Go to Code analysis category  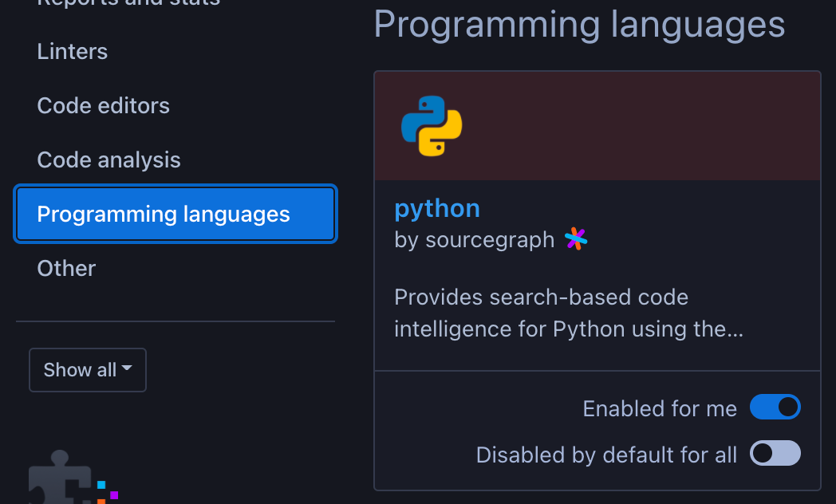pos(108,159)
